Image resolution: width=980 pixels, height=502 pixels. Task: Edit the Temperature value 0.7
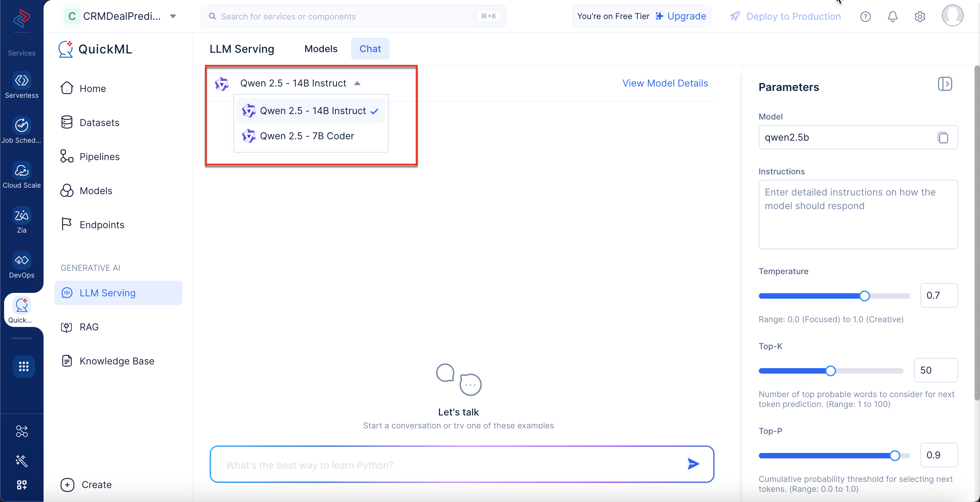pos(938,295)
